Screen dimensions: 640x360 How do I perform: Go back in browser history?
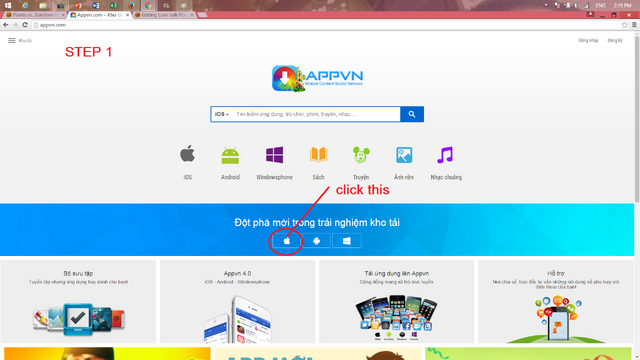click(x=6, y=25)
